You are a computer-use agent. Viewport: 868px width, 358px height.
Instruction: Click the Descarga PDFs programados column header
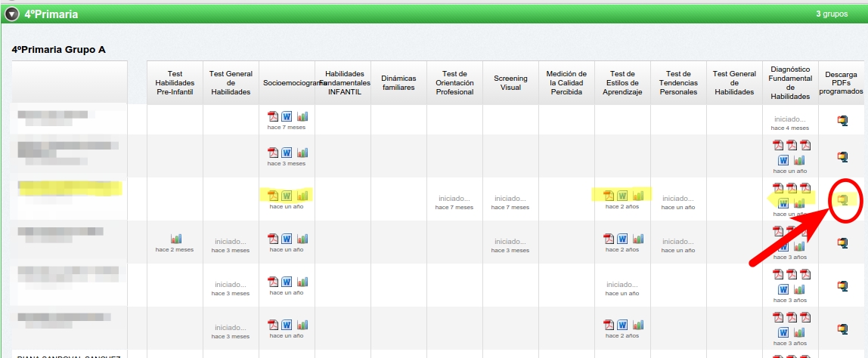[x=841, y=82]
